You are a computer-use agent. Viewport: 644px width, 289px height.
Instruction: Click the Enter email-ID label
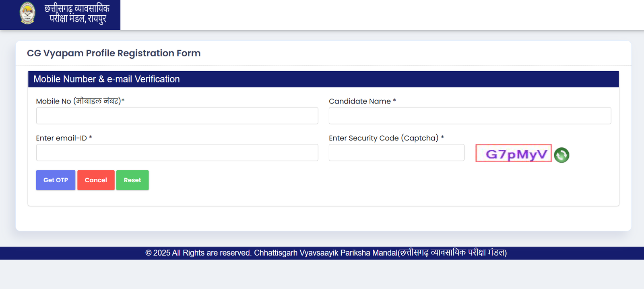[x=64, y=138]
